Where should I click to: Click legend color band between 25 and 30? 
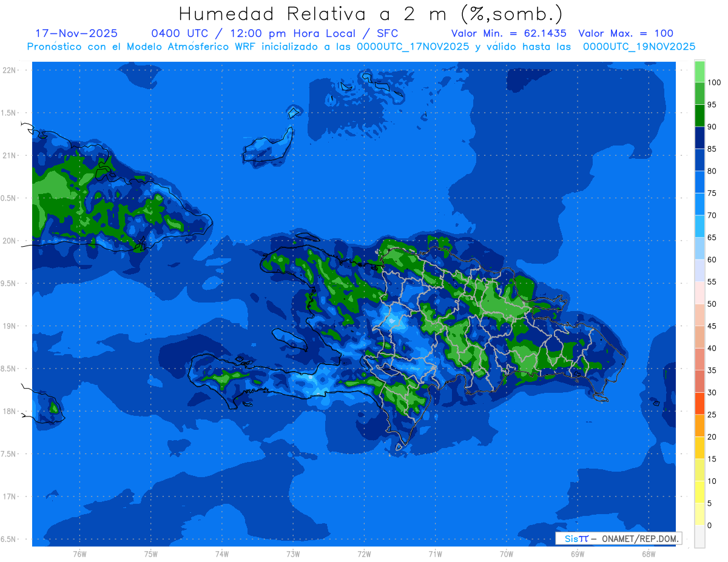tap(699, 403)
